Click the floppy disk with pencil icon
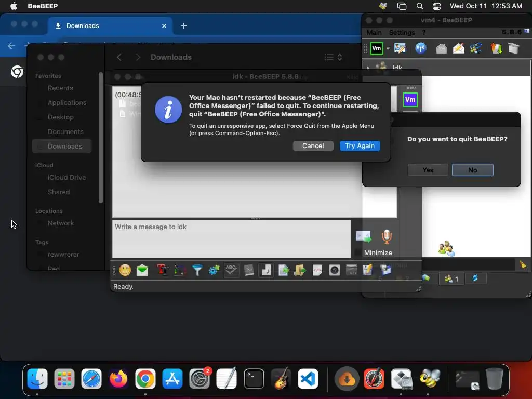 click(368, 270)
